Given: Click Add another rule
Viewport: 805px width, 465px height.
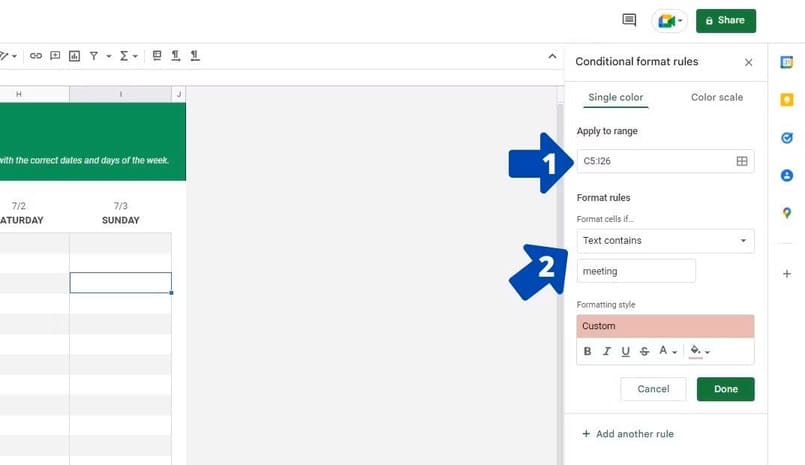Looking at the screenshot, I should tap(627, 434).
